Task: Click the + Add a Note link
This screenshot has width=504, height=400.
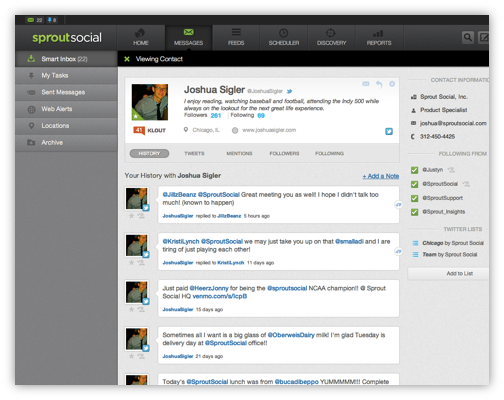Action: 381,176
